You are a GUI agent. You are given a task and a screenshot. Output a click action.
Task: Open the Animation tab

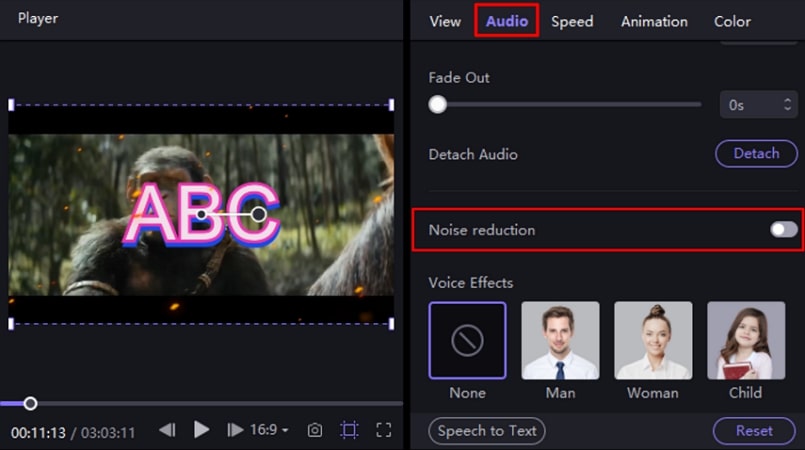tap(654, 22)
